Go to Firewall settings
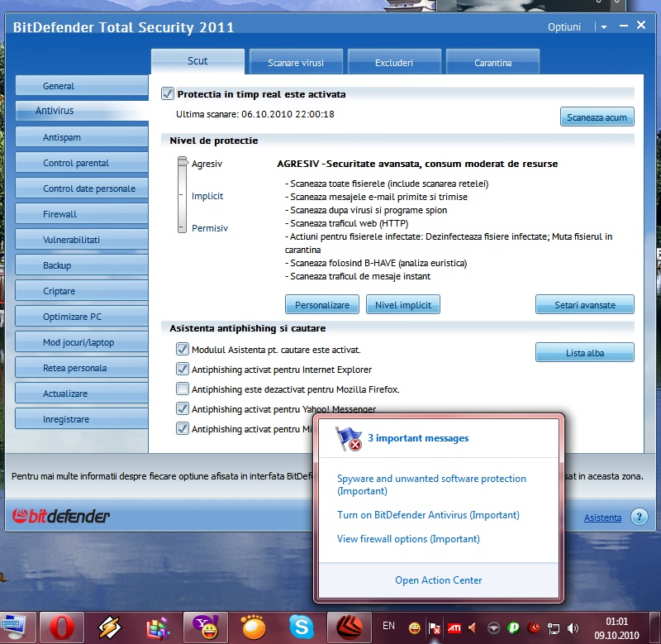This screenshot has width=661, height=644. [82, 214]
